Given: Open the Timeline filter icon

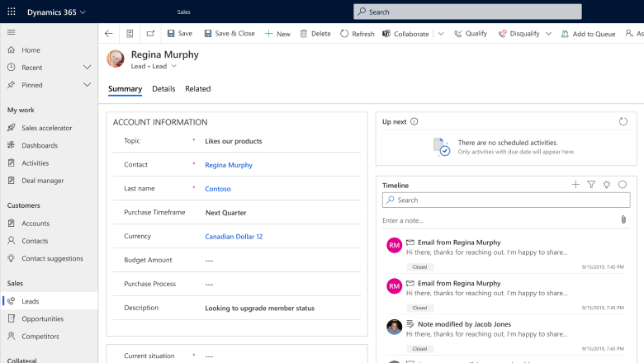Looking at the screenshot, I should pyautogui.click(x=591, y=185).
